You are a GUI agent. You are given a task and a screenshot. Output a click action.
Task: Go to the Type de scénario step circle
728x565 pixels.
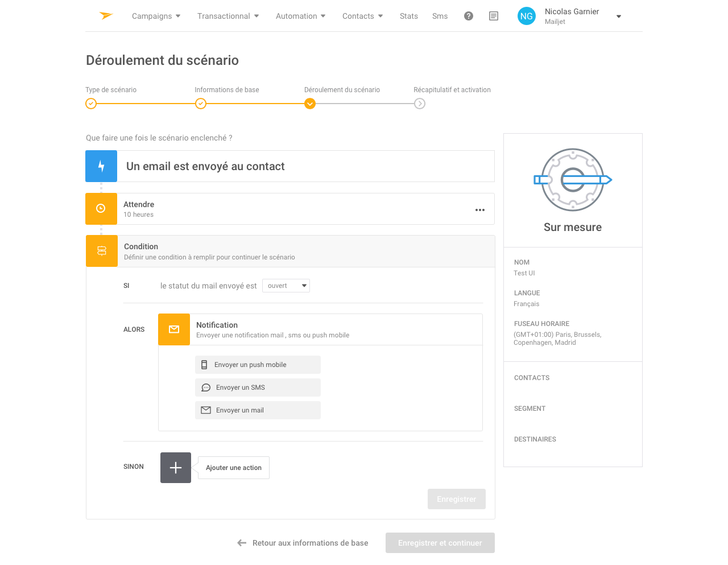click(91, 104)
